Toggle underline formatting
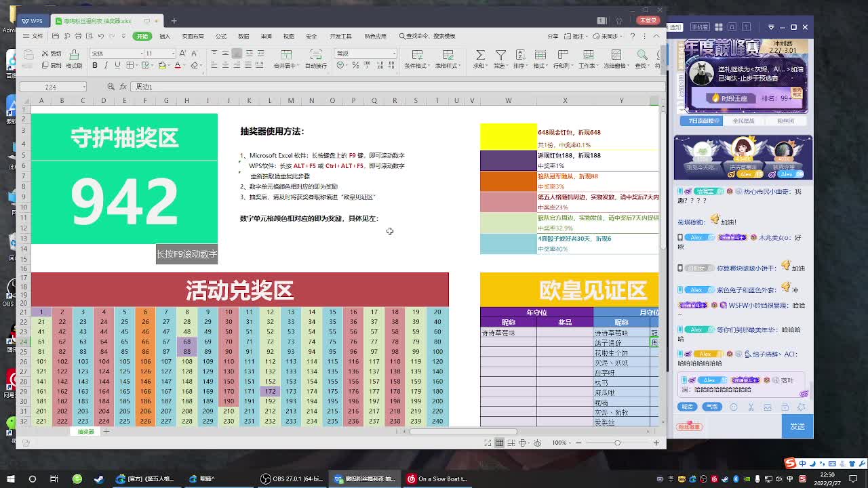868x488 pixels. tap(116, 66)
